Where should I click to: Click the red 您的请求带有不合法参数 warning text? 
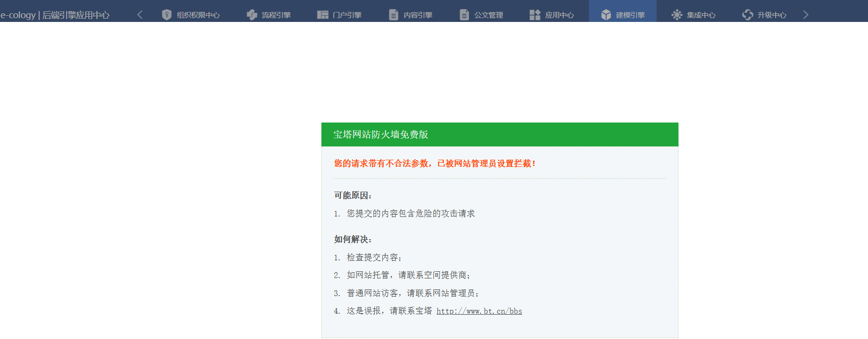click(x=435, y=164)
